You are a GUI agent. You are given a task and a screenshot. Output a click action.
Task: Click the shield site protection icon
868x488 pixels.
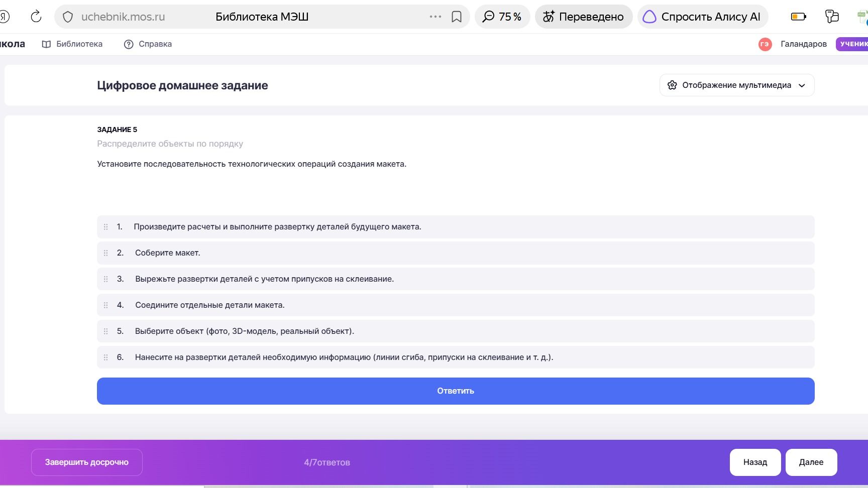click(68, 17)
